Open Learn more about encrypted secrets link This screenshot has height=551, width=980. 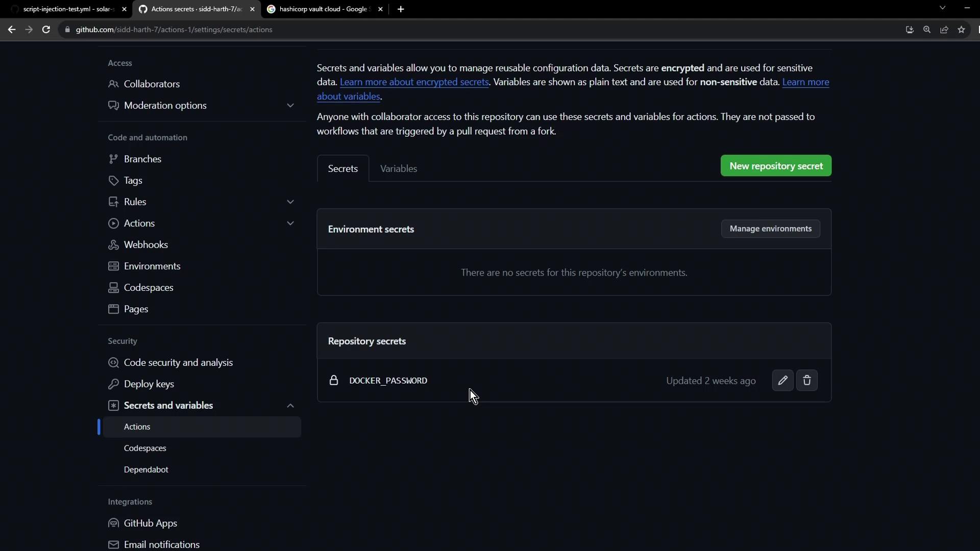pyautogui.click(x=414, y=82)
